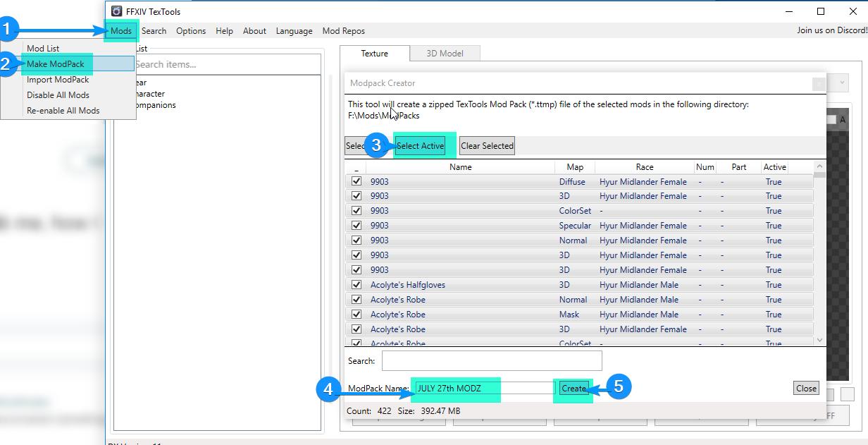Switch to the Texture tab

(x=374, y=54)
